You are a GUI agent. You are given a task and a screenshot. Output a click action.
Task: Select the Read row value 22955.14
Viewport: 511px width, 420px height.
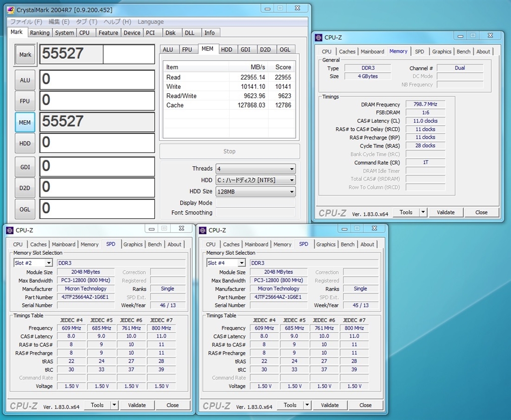[x=253, y=77]
